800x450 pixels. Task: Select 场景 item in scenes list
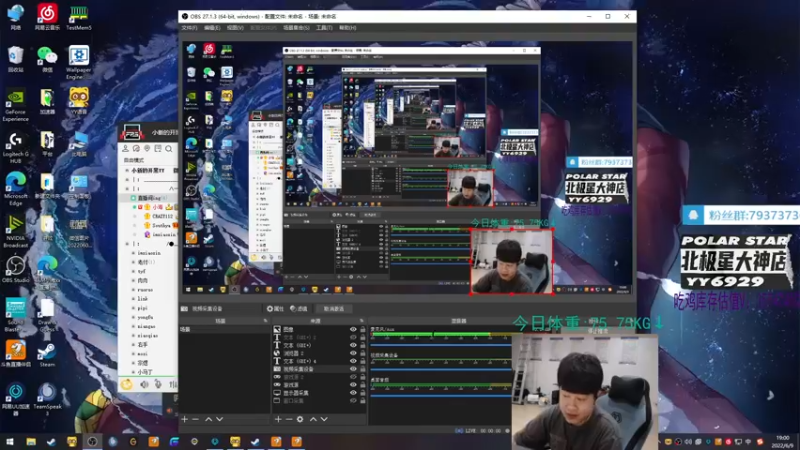point(224,330)
